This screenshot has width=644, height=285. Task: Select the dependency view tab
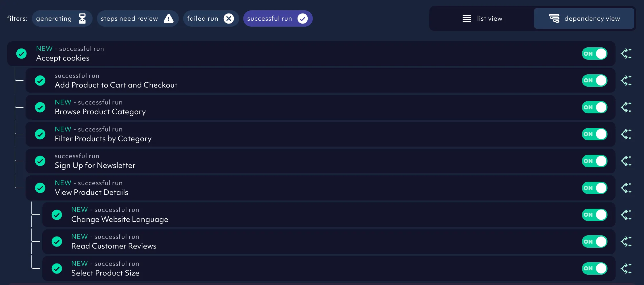(x=584, y=19)
